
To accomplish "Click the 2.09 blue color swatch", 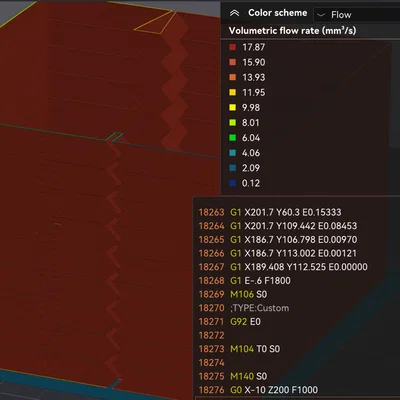I will (233, 168).
